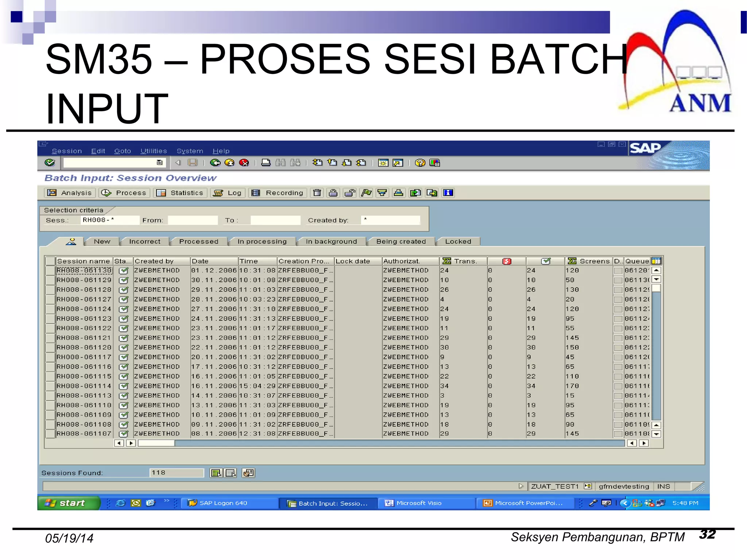Click the right horizontal scroll arrow at table end
Viewport: 747px width, 560px height.
644,443
